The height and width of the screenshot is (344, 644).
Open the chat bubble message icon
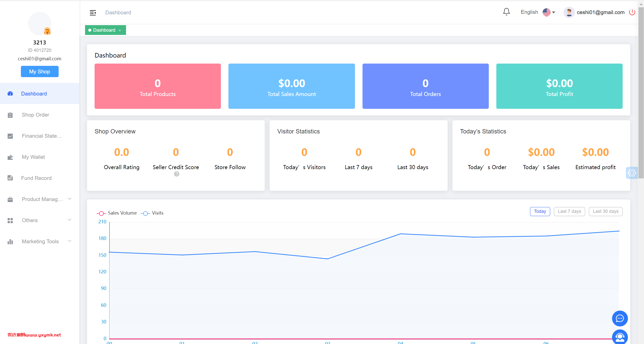[x=620, y=318]
